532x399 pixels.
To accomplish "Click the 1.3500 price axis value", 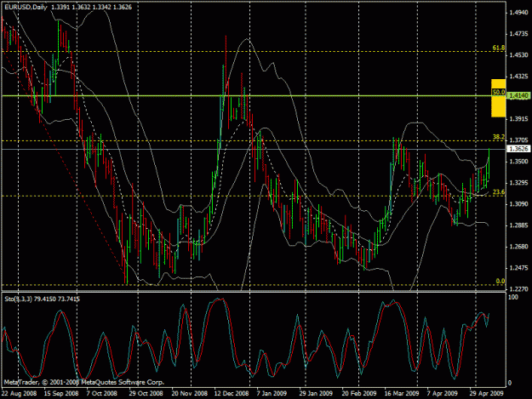I will 518,162.
